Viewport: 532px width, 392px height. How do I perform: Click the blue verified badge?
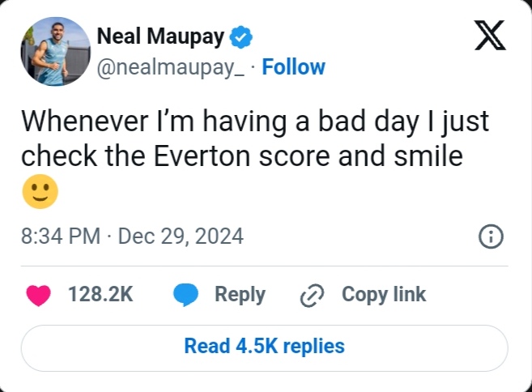[241, 36]
